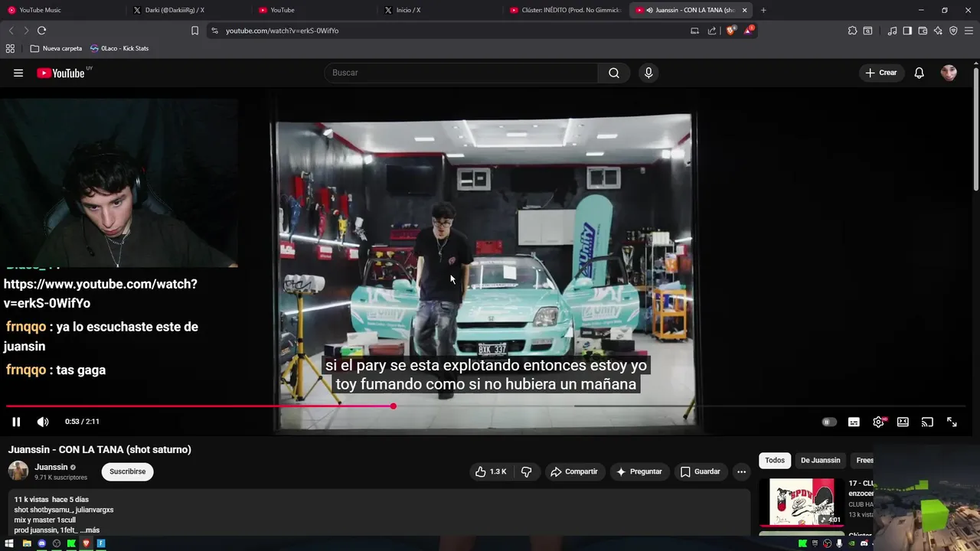Viewport: 980px width, 551px height.
Task: Enter fullscreen mode
Action: pos(952,422)
